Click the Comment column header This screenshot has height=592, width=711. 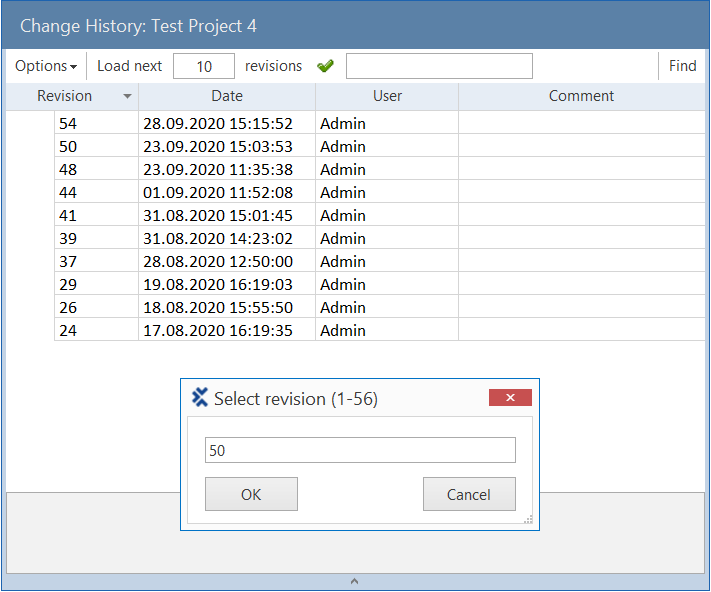point(581,96)
